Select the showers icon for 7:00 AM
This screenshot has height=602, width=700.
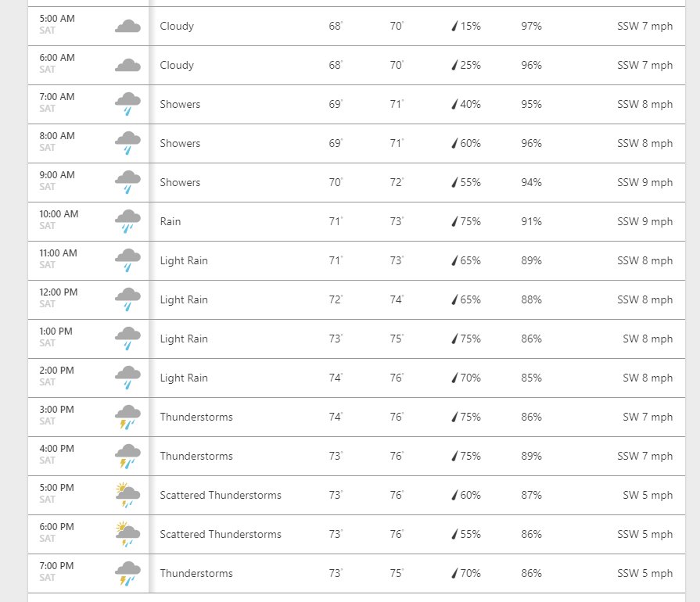tap(127, 104)
